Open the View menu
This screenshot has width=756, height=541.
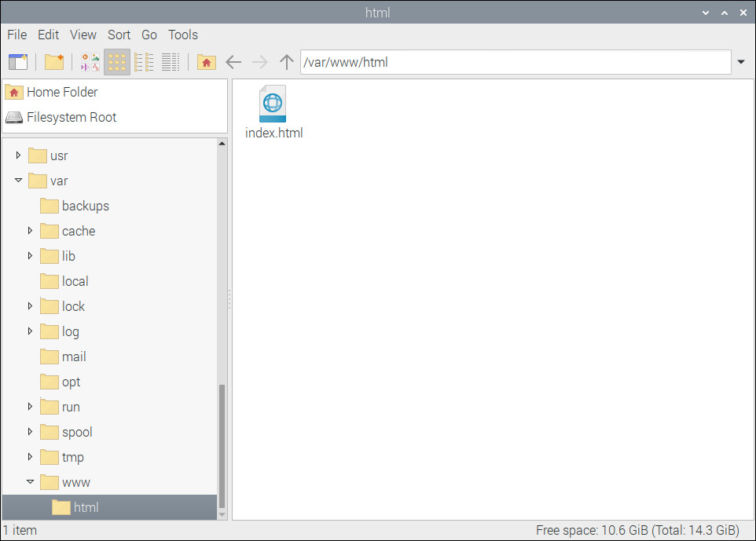83,35
